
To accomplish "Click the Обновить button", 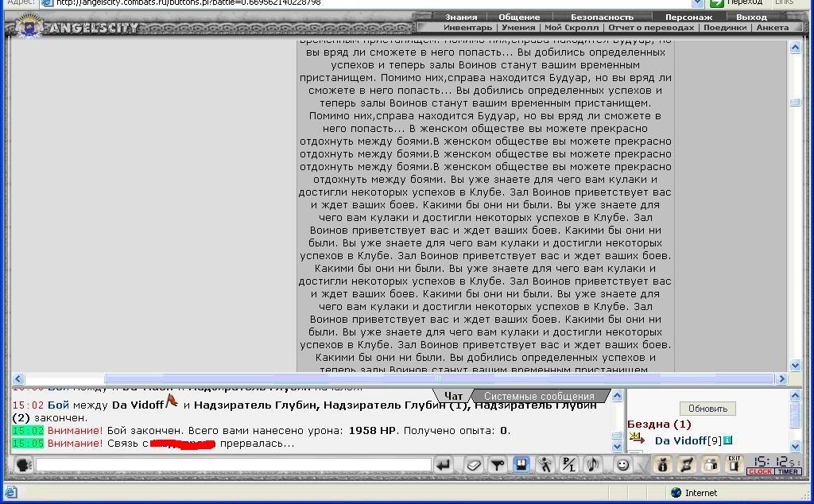I will click(x=707, y=409).
